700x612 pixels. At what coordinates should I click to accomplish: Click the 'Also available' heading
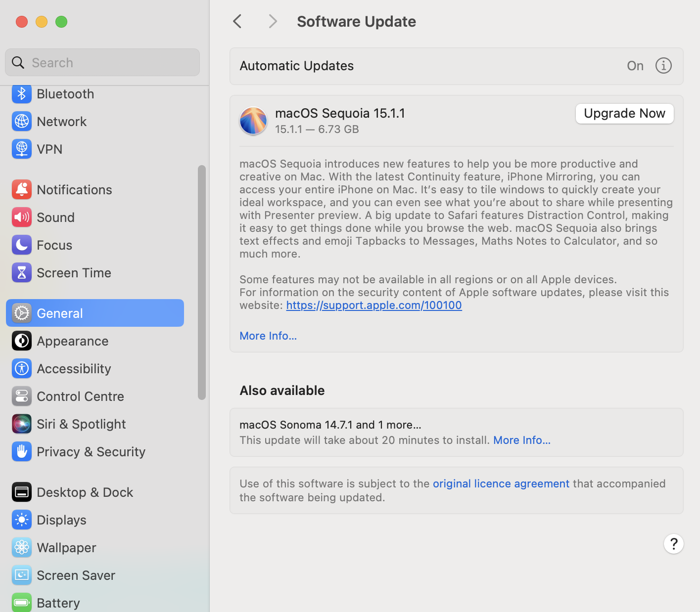282,391
